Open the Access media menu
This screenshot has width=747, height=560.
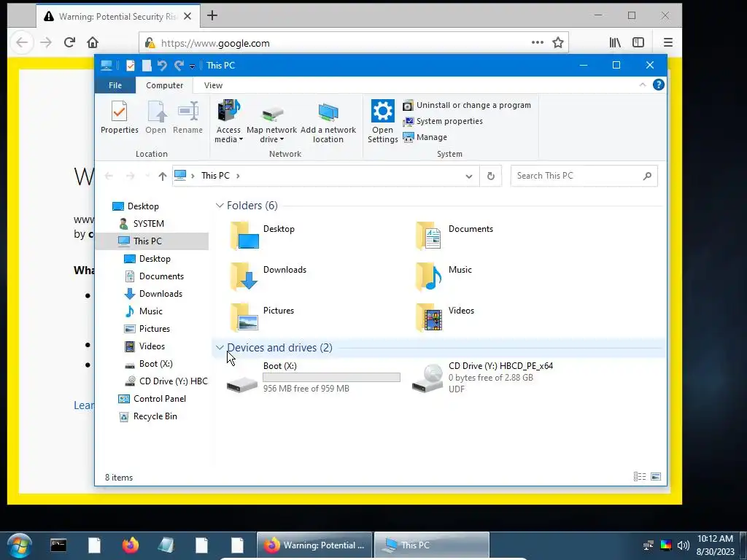[228, 122]
